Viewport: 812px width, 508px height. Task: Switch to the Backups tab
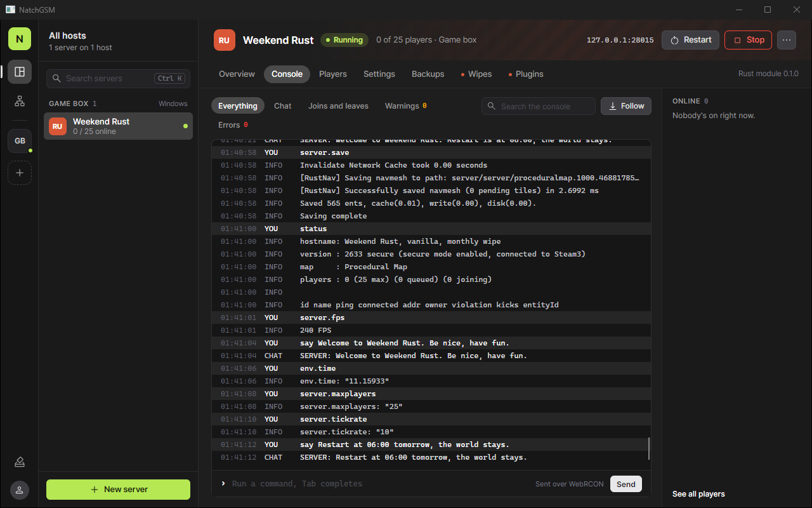(x=428, y=74)
